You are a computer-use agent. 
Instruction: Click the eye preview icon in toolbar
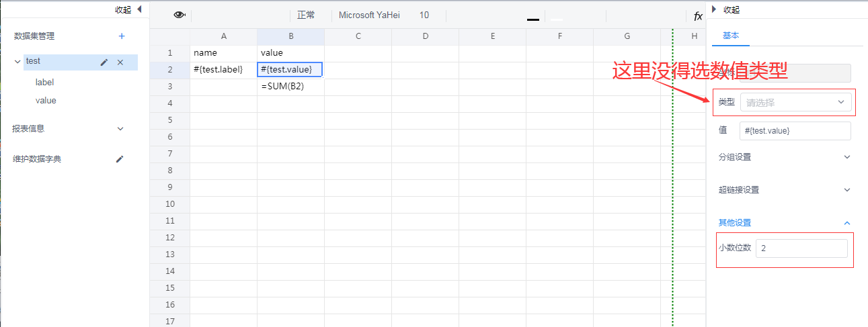[179, 15]
